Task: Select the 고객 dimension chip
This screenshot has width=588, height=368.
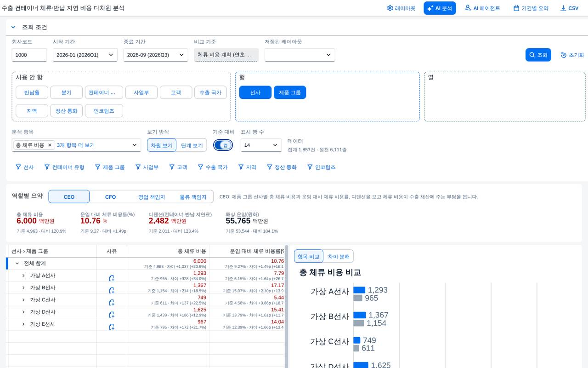Action: coord(176,92)
